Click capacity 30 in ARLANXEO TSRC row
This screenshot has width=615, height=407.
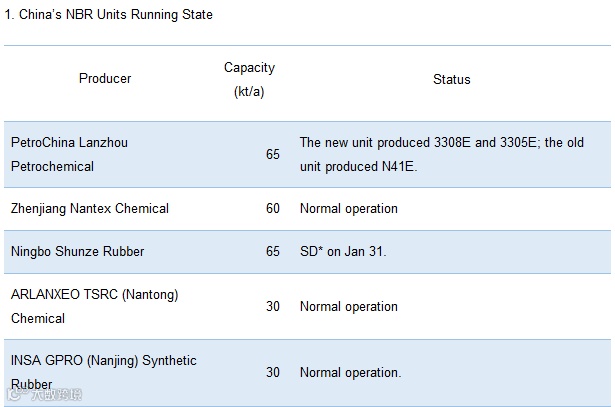tap(273, 306)
